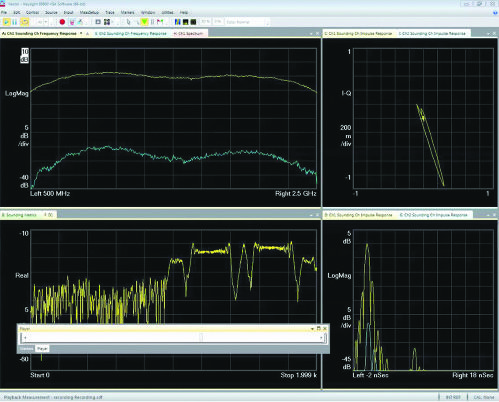Toggle the red-green flag marker icon
Image resolution: width=499 pixels, height=402 pixels.
160,22
